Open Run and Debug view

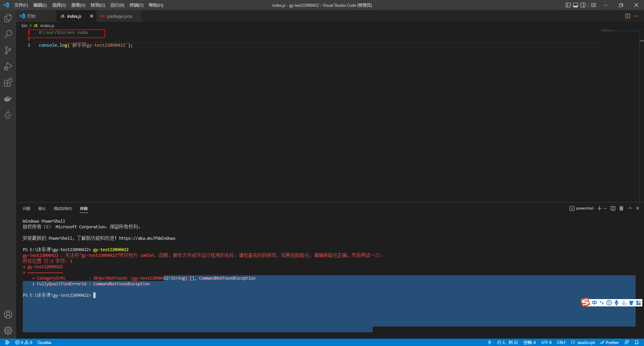pos(8,66)
